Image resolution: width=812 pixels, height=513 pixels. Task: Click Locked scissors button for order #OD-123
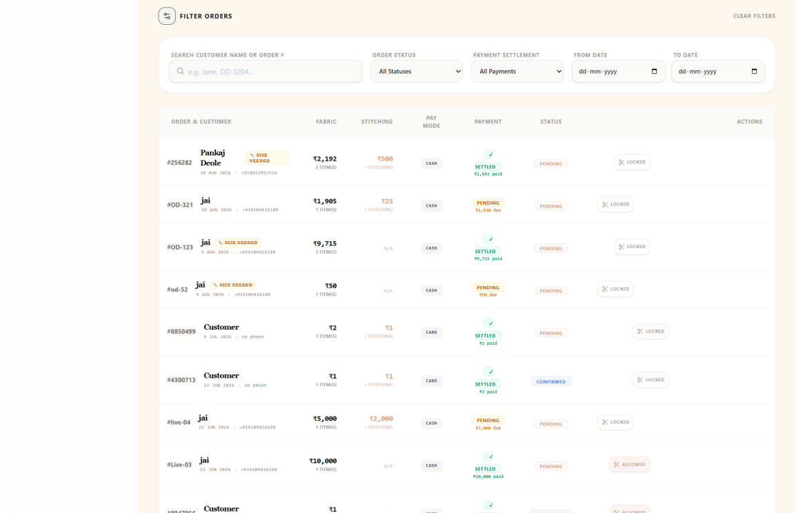632,247
